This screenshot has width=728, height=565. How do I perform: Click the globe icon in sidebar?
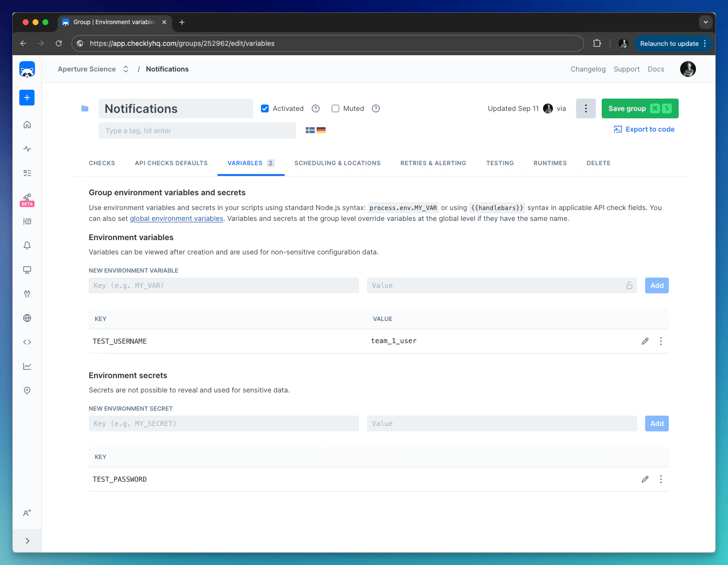pos(27,318)
